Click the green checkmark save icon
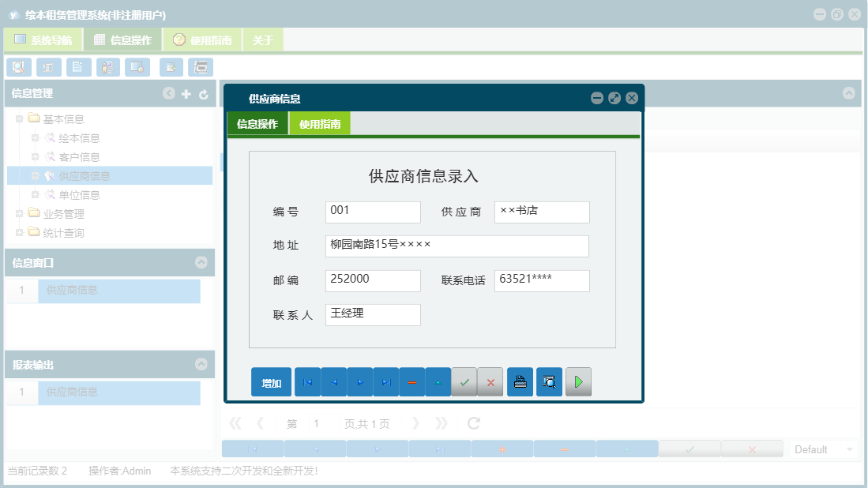Image resolution: width=868 pixels, height=488 pixels. [464, 381]
